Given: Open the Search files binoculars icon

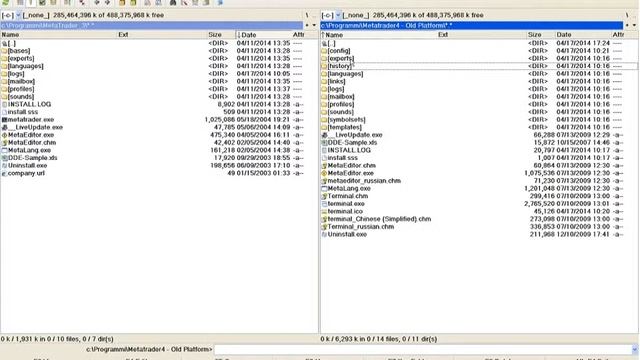Looking at the screenshot, I should (173, 2).
